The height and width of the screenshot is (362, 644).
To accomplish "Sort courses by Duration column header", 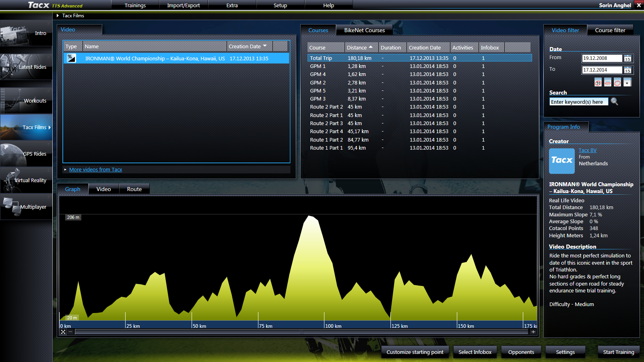I will tap(392, 47).
